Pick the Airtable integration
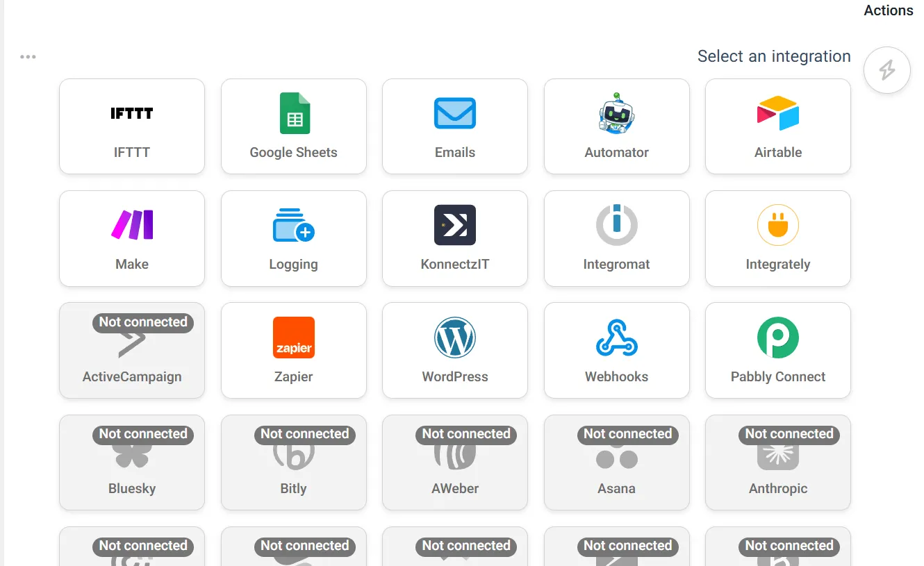The height and width of the screenshot is (566, 924). (x=778, y=126)
